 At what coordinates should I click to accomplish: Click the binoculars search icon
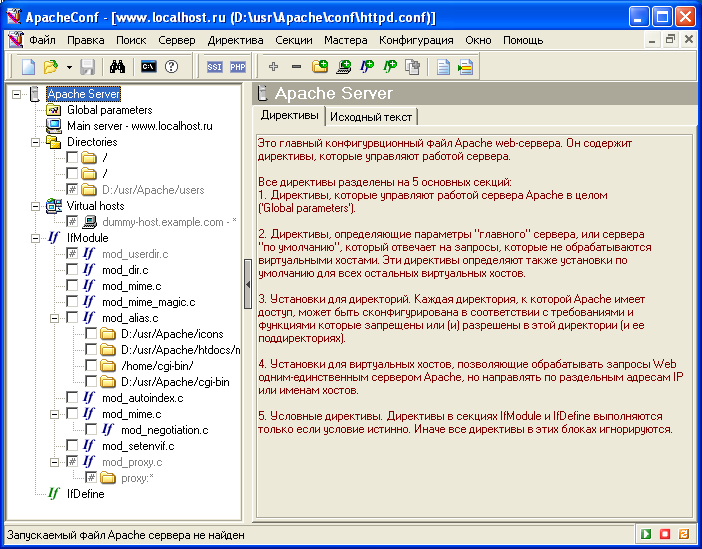coord(117,67)
